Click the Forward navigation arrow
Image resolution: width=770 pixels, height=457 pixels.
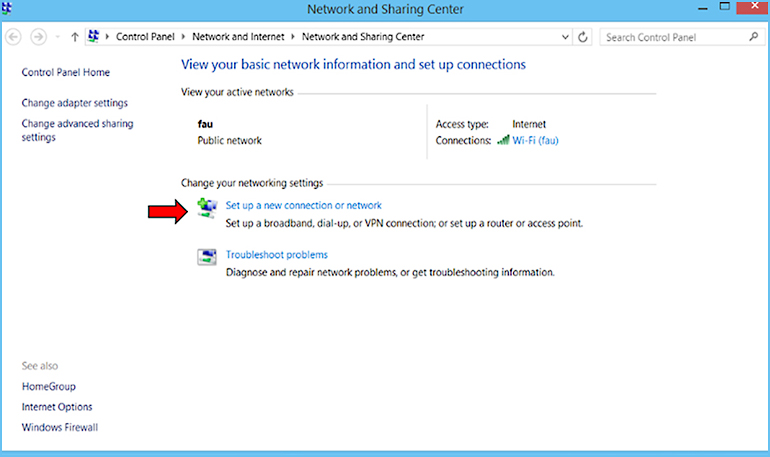(x=38, y=37)
